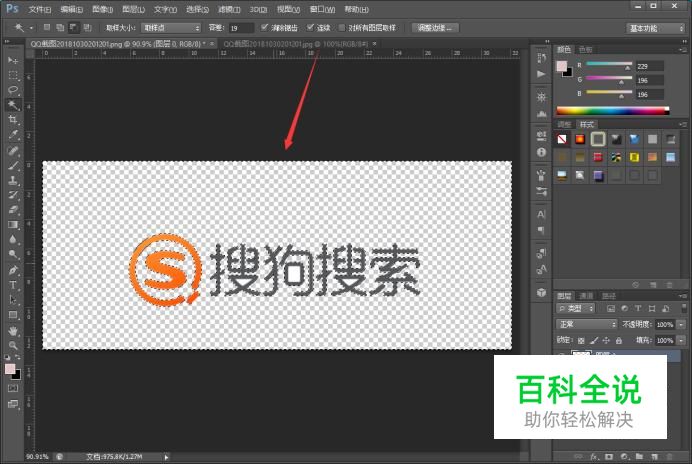The width and height of the screenshot is (692, 464).
Task: Open the 基本功能 workspace dropdown
Action: point(655,28)
